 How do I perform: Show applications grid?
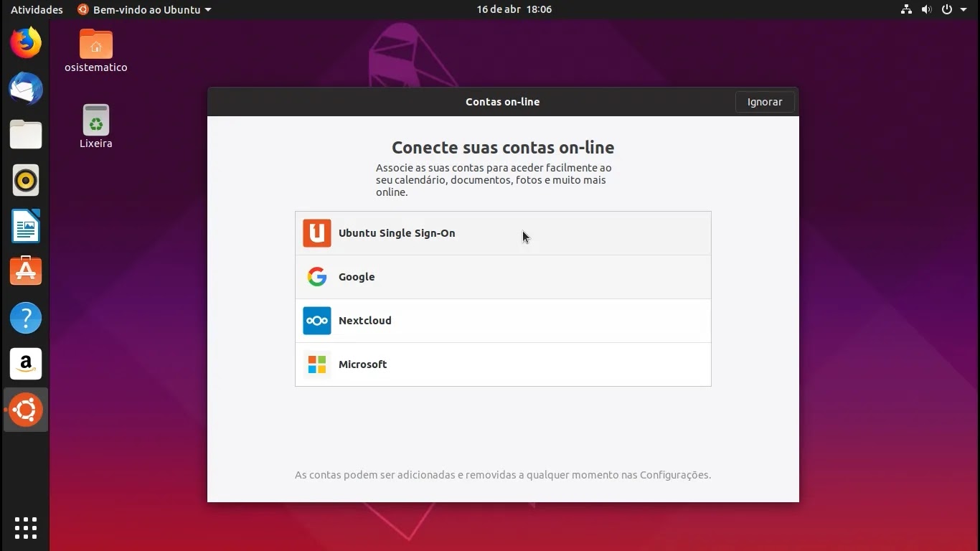[x=26, y=527]
